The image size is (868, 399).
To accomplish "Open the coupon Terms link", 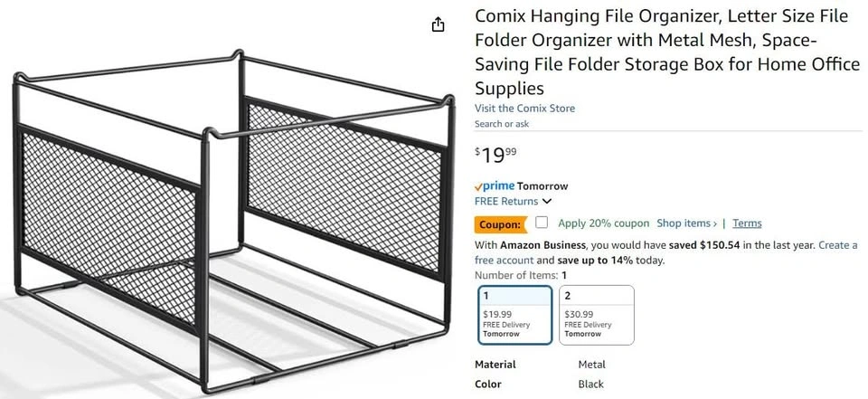I will pyautogui.click(x=747, y=223).
